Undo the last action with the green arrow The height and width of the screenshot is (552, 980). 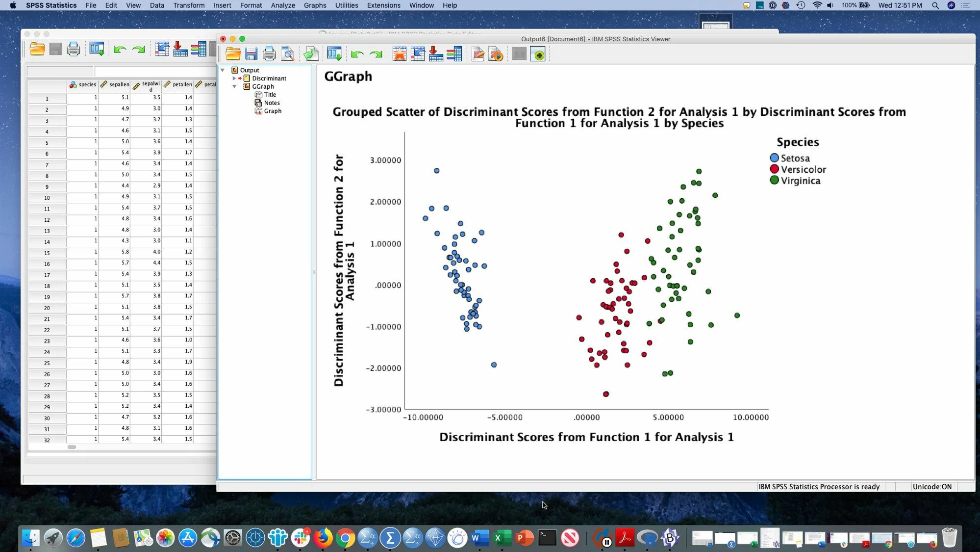click(356, 54)
